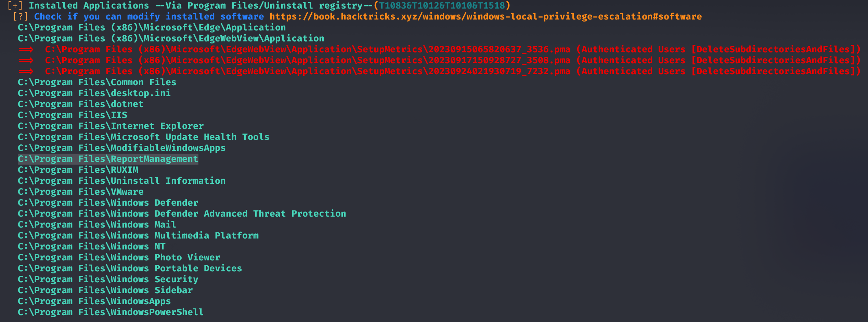Viewport: 868px width, 322px height.
Task: Click the Program Files\VMware line
Action: (81, 192)
